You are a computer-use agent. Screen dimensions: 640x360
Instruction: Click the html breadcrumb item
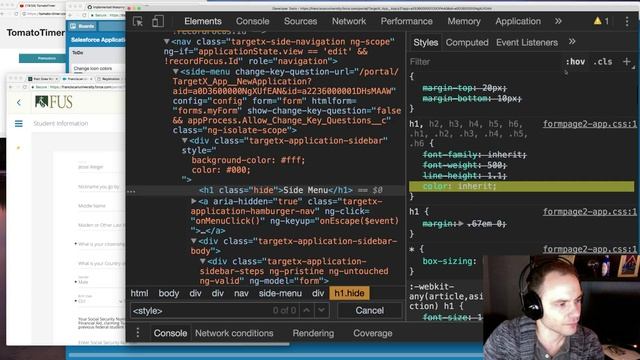(139, 293)
